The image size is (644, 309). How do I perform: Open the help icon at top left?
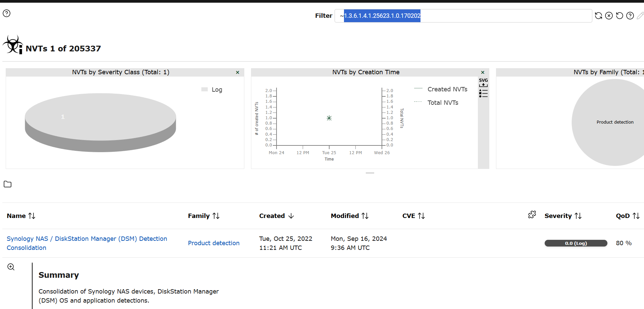[7, 13]
